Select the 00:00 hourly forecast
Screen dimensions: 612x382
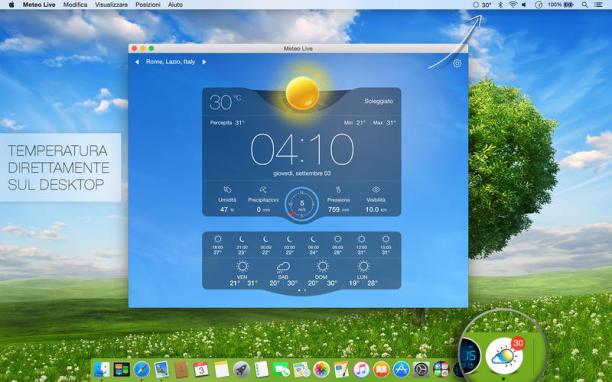(266, 245)
